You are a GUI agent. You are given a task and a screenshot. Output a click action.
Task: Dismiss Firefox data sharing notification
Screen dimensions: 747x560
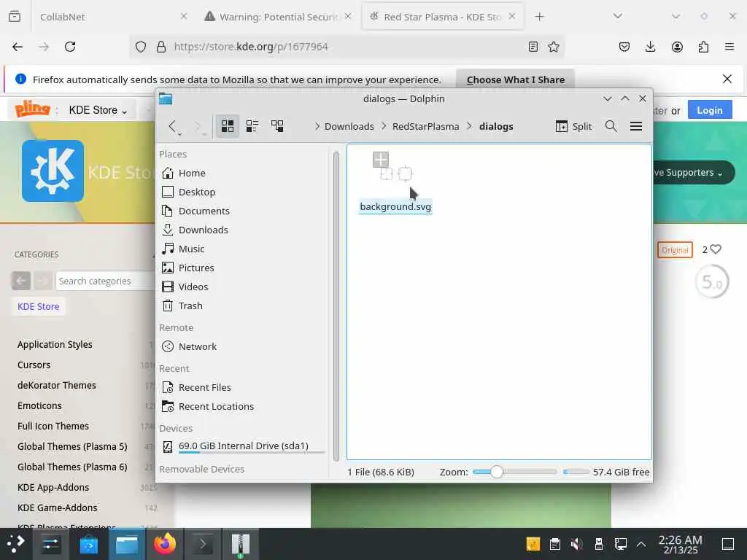[727, 79]
